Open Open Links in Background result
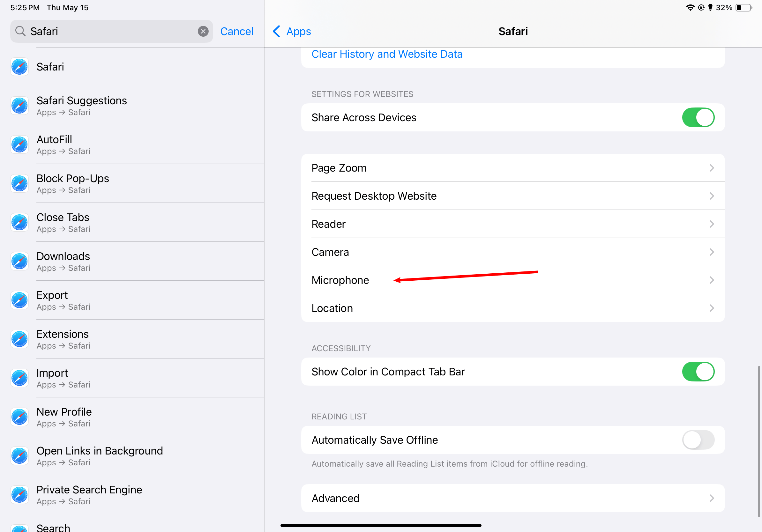Viewport: 762px width, 532px height. point(132,456)
